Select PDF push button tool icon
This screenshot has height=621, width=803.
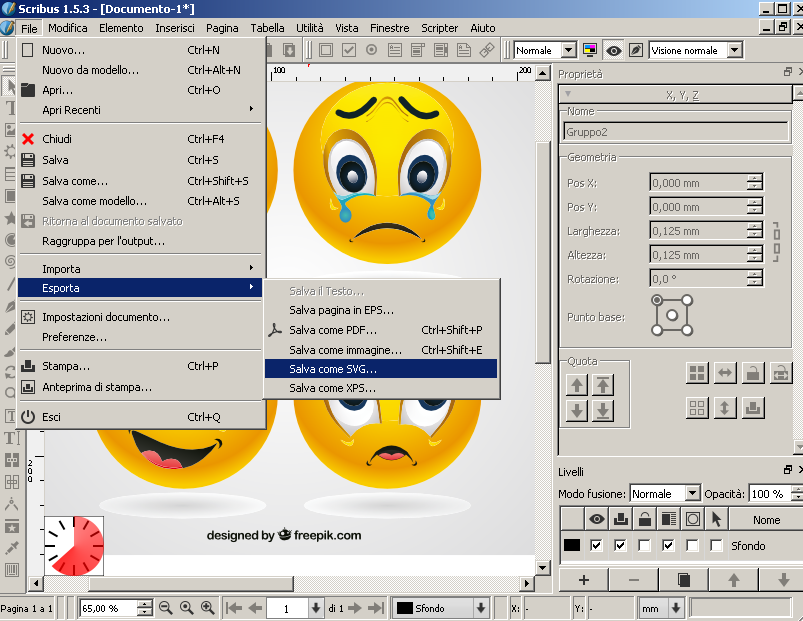coord(326,50)
